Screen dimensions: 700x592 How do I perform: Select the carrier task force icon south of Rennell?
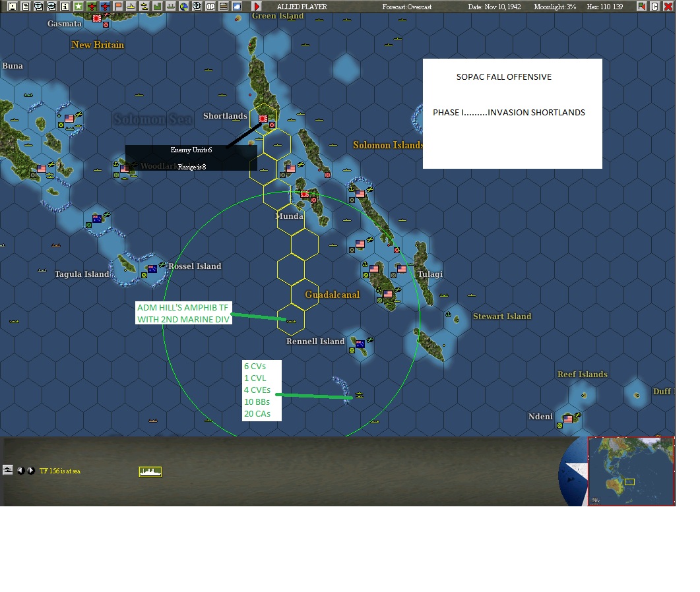pos(360,396)
